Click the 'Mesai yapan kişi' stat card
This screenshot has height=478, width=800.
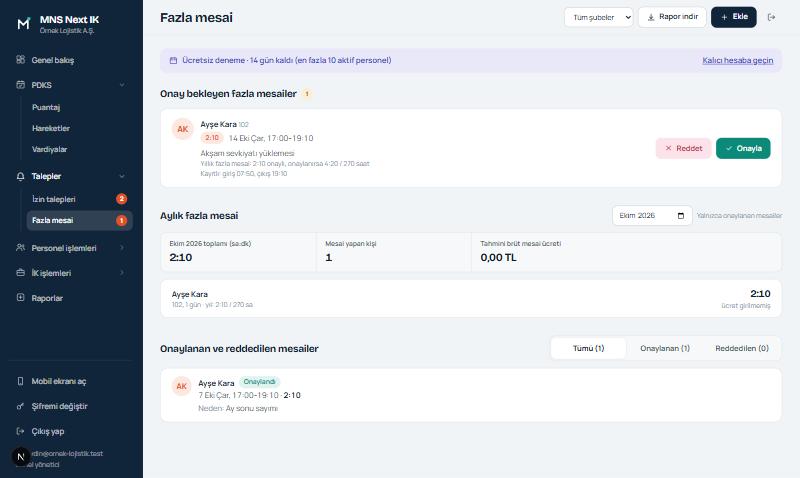[393, 252]
